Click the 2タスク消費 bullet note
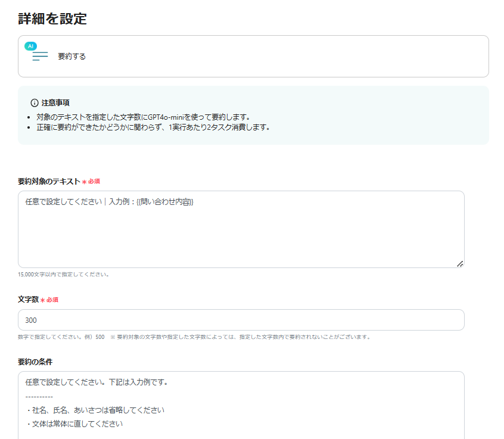 [x=153, y=127]
